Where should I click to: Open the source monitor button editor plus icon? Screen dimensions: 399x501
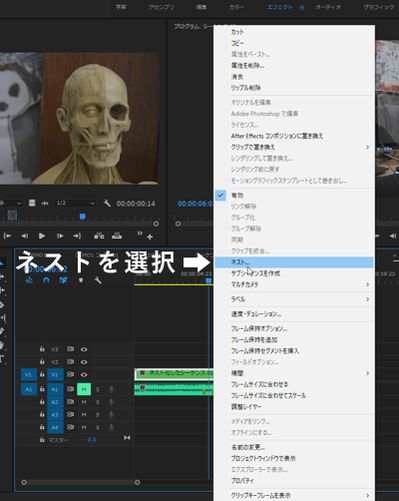tap(150, 237)
